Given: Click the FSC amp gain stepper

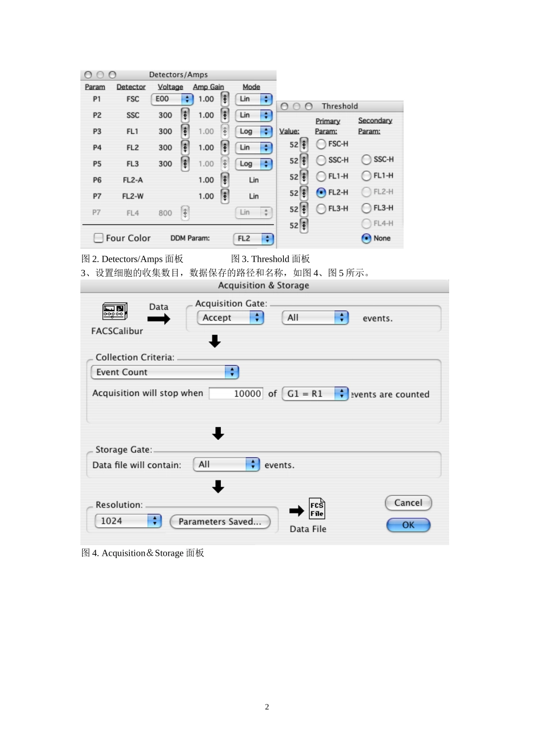Looking at the screenshot, I should pos(225,99).
